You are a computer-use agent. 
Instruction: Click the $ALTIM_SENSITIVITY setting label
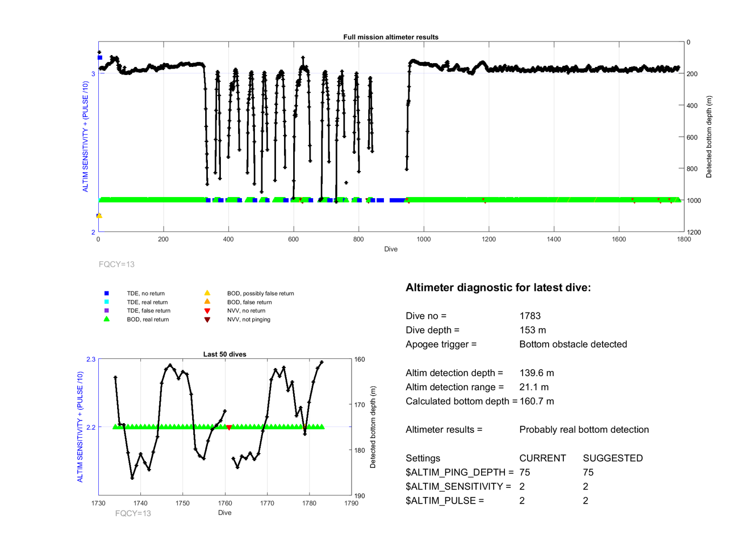[458, 486]
